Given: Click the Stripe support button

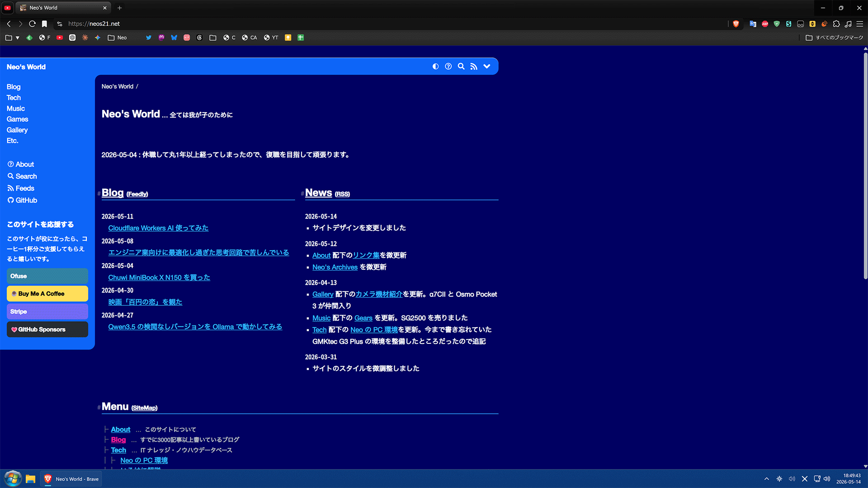Looking at the screenshot, I should click(x=47, y=312).
